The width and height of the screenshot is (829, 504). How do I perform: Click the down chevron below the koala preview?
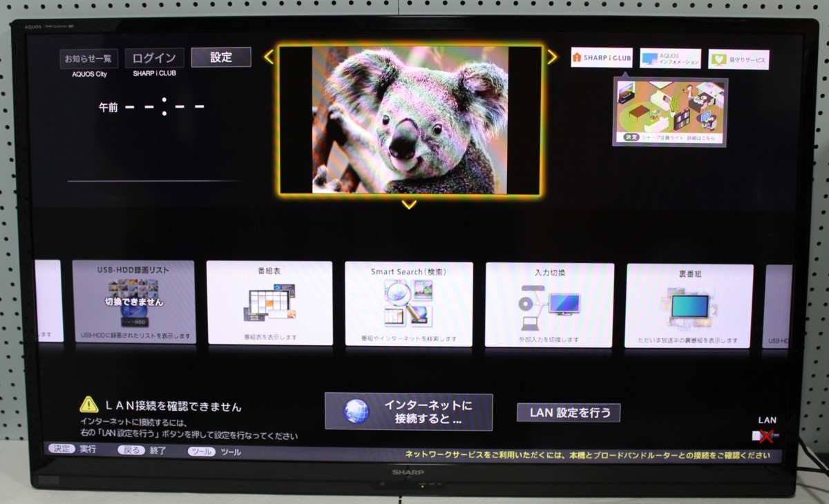[x=409, y=204]
